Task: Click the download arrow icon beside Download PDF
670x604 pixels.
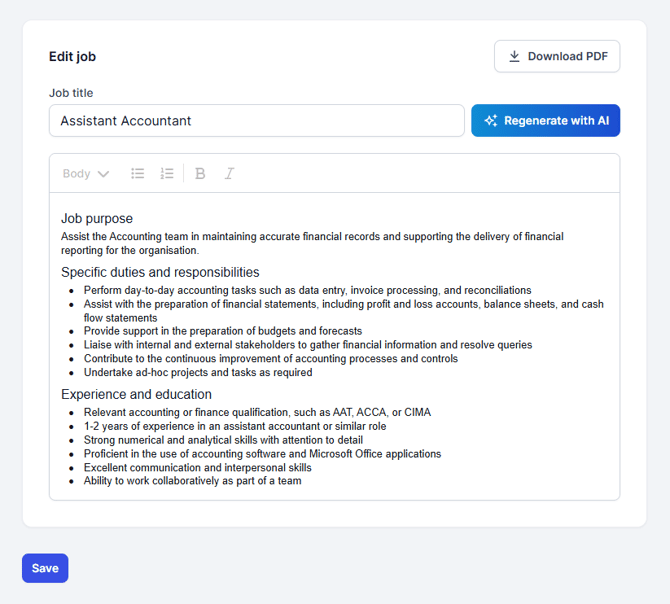Action: [x=514, y=56]
